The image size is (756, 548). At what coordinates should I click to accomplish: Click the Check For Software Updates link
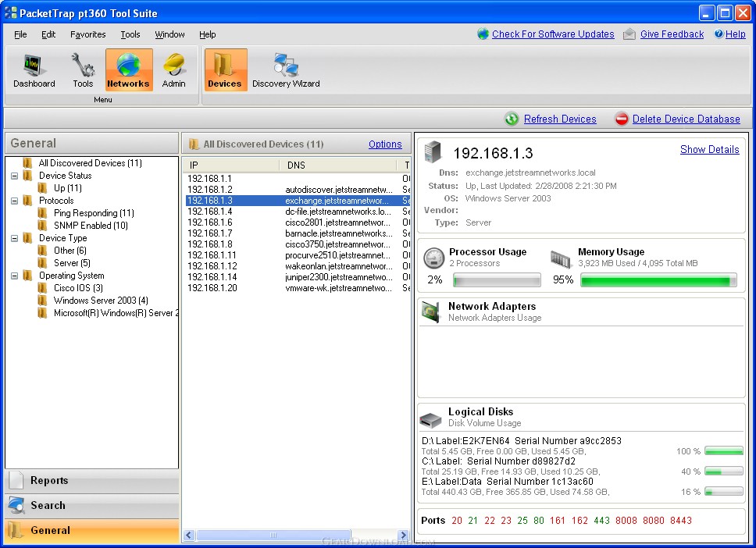[553, 34]
